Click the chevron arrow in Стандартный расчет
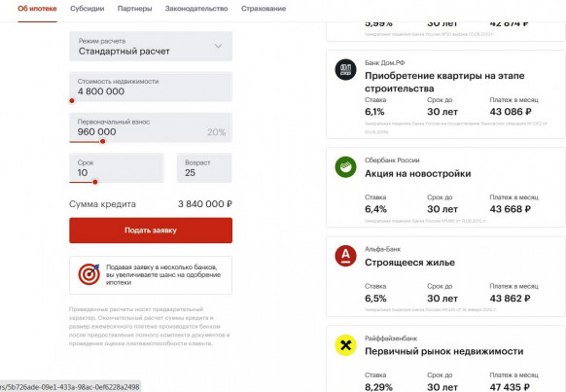Screen dimensions: 566x392 click(x=218, y=46)
